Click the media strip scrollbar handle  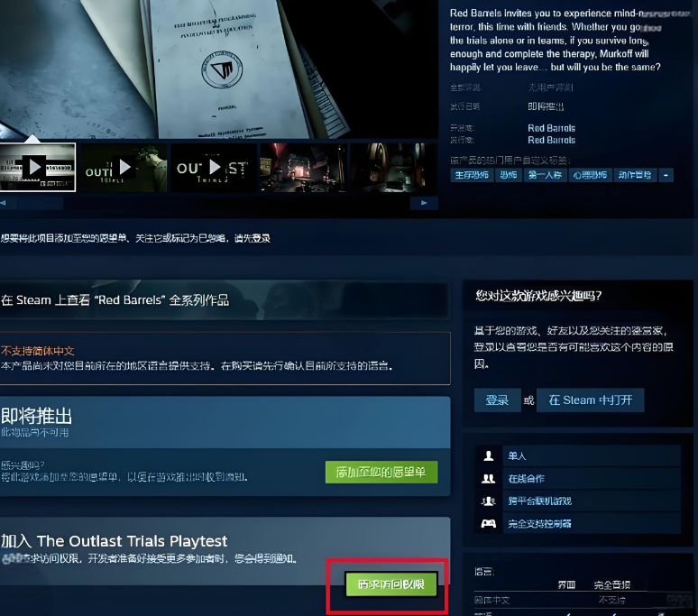click(x=40, y=203)
